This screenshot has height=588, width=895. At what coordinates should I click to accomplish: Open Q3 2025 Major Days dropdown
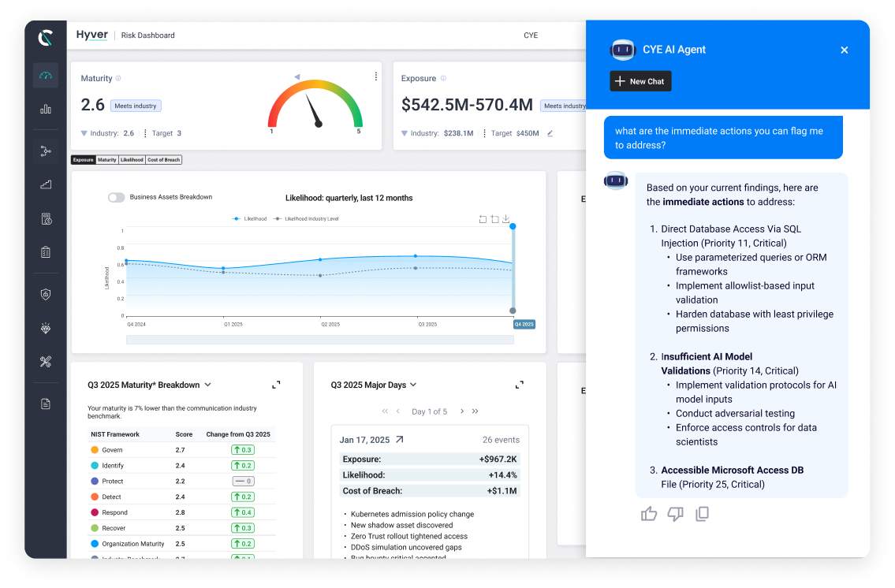pos(413,385)
